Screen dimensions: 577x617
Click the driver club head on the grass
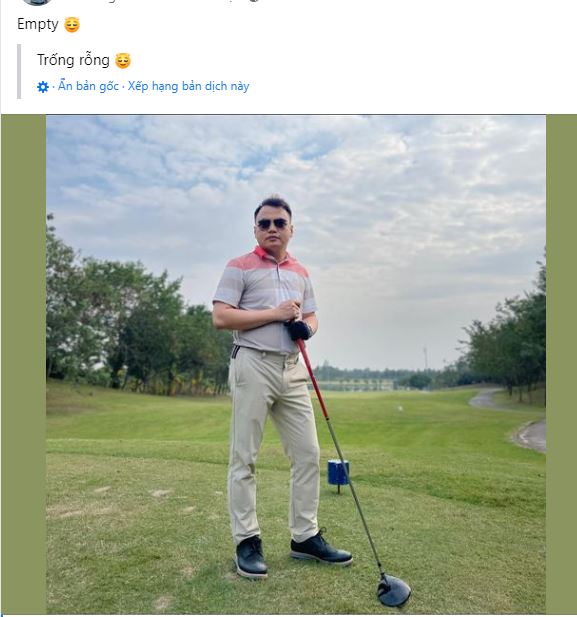coord(394,590)
